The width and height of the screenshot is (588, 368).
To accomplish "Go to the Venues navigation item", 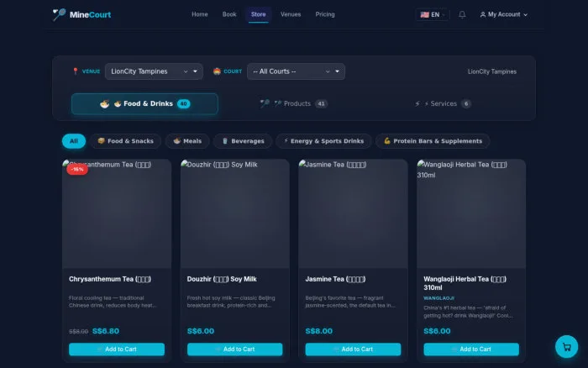I will [291, 14].
